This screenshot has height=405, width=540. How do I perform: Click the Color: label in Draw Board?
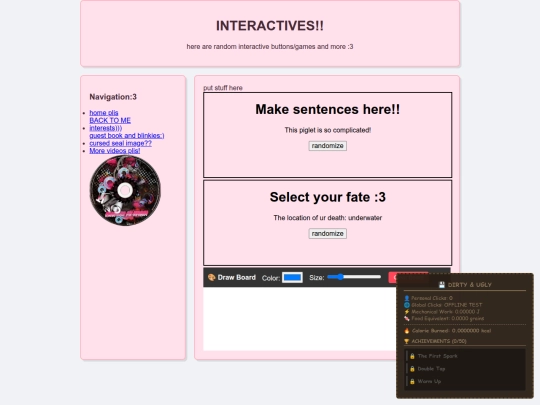[271, 278]
